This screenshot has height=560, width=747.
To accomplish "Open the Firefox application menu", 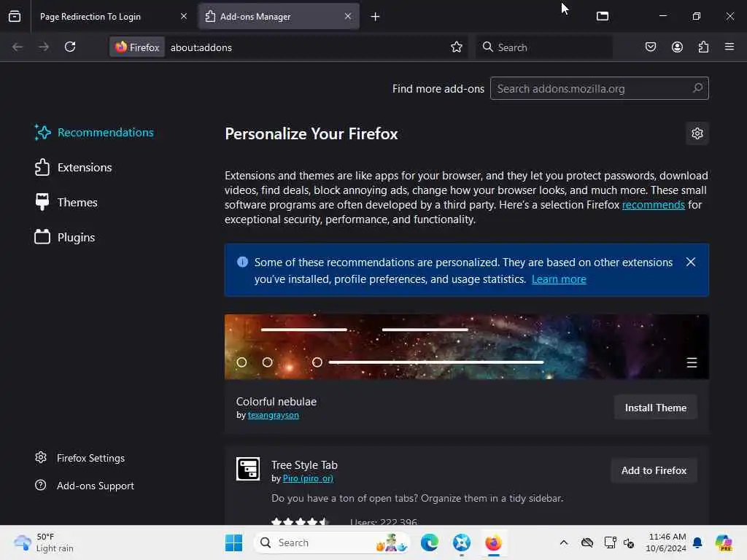I will click(729, 47).
